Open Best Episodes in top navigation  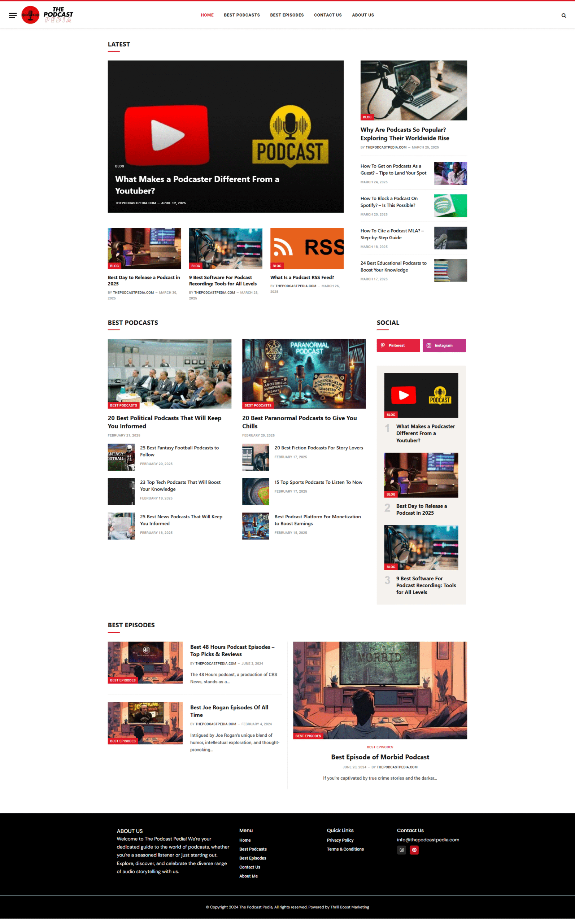coord(287,15)
